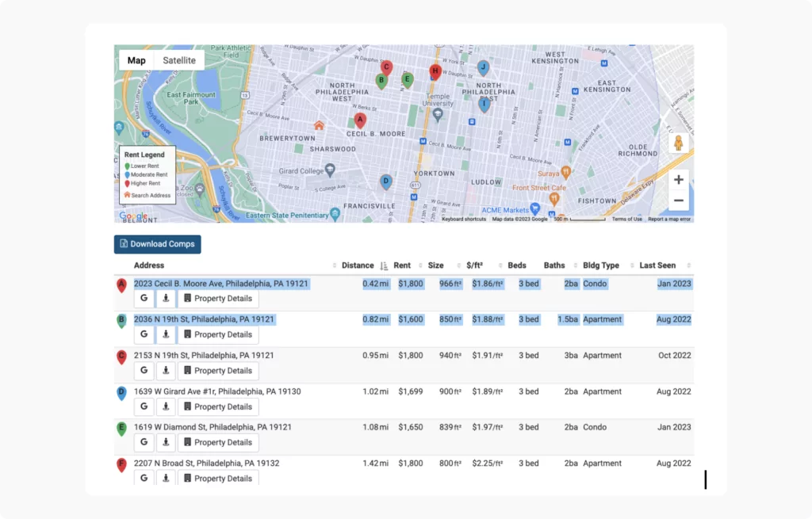This screenshot has height=519, width=812.
Task: Open Google search for 2153 N 19th St
Action: coord(144,371)
